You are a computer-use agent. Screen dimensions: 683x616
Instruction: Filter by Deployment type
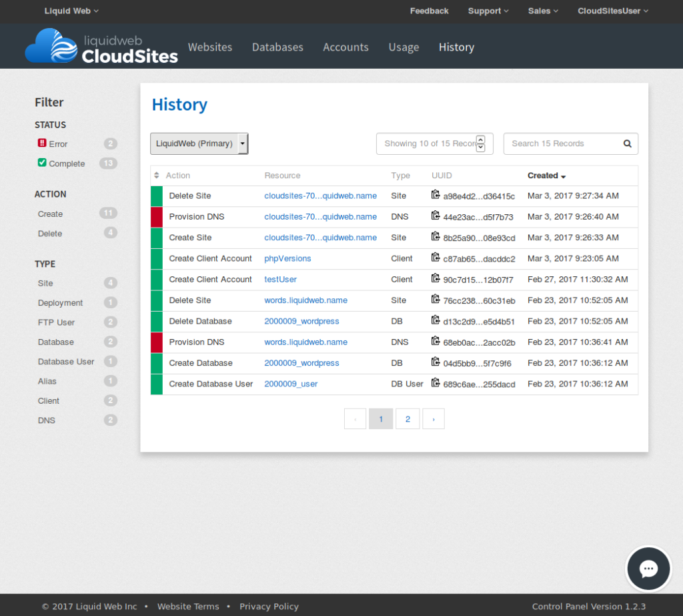coord(60,303)
